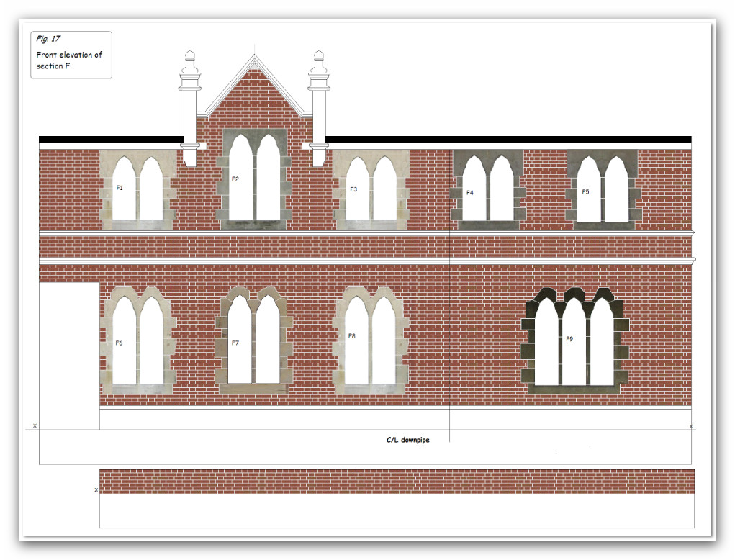
Task: Pick the dark-stone window F4
Action: (487, 191)
